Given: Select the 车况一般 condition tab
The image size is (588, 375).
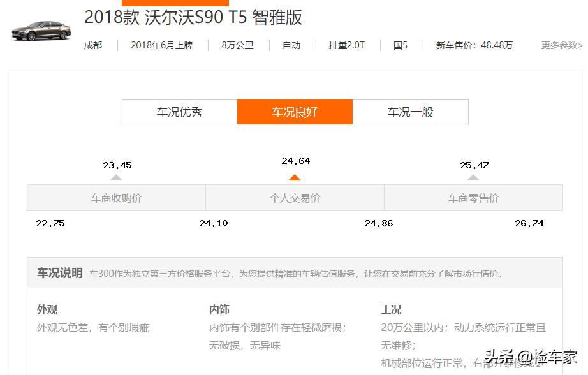Looking at the screenshot, I should pos(411,112).
